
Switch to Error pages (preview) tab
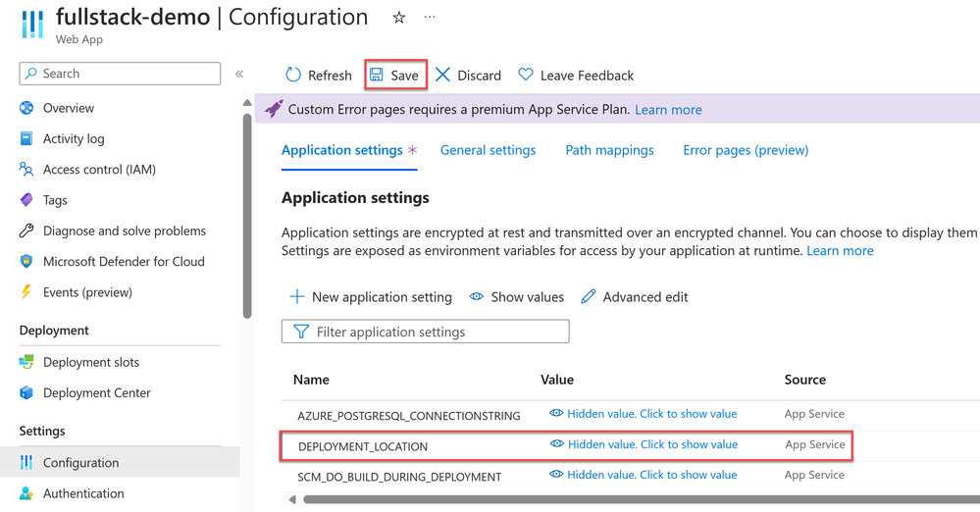tap(746, 150)
